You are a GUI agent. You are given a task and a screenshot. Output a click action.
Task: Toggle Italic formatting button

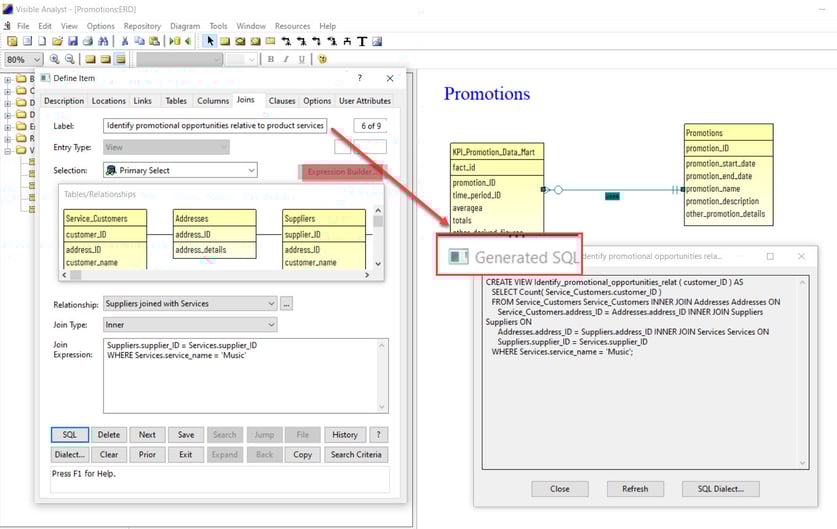(286, 59)
